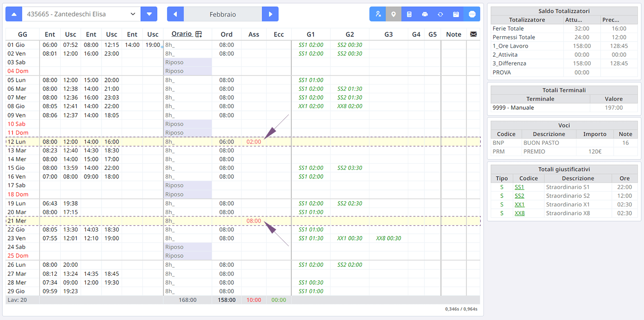This screenshot has height=320, width=644.
Task: Click the Ass value 02:00 on 12 Lun
Action: [254, 142]
